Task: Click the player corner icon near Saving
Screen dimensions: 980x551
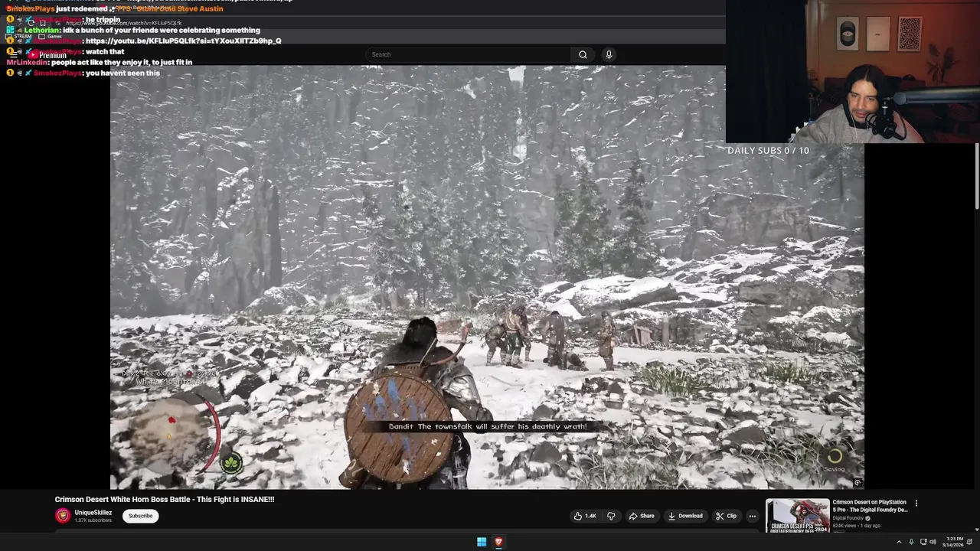Action: pos(857,482)
